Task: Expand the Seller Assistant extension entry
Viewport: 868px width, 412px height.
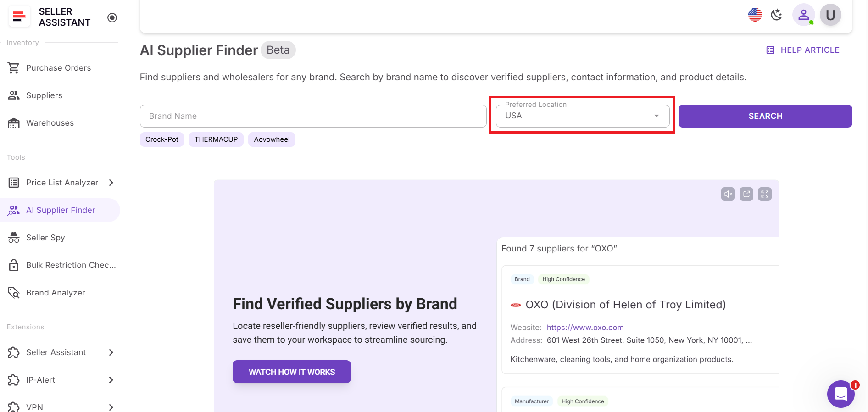Action: click(x=56, y=352)
